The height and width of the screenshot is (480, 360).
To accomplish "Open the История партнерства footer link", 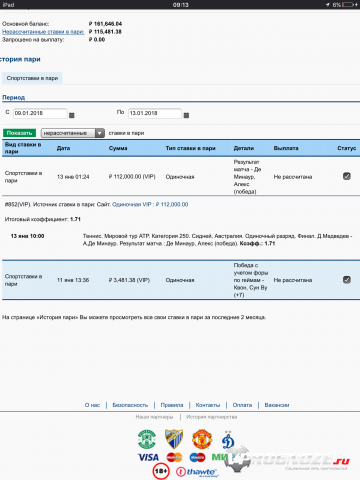I will coord(212,417).
